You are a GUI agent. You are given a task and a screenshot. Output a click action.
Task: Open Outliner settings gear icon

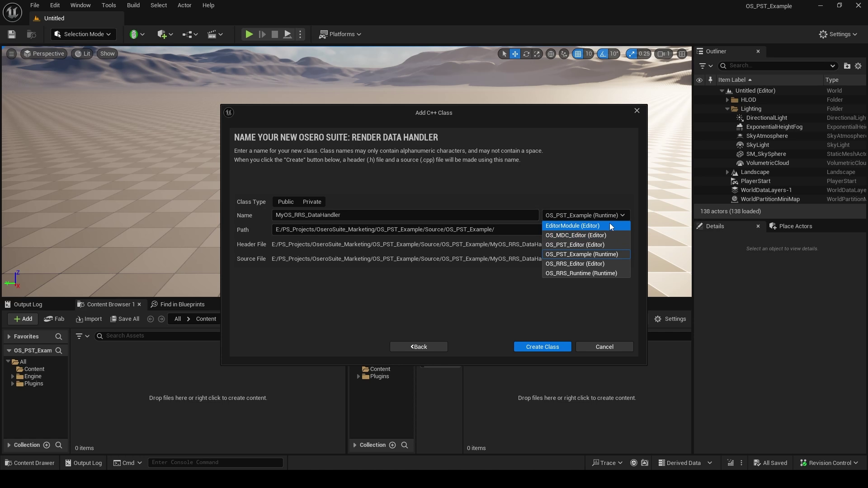click(x=858, y=66)
